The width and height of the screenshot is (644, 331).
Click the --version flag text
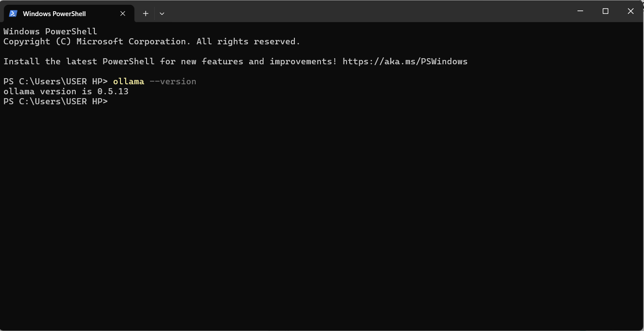(172, 81)
